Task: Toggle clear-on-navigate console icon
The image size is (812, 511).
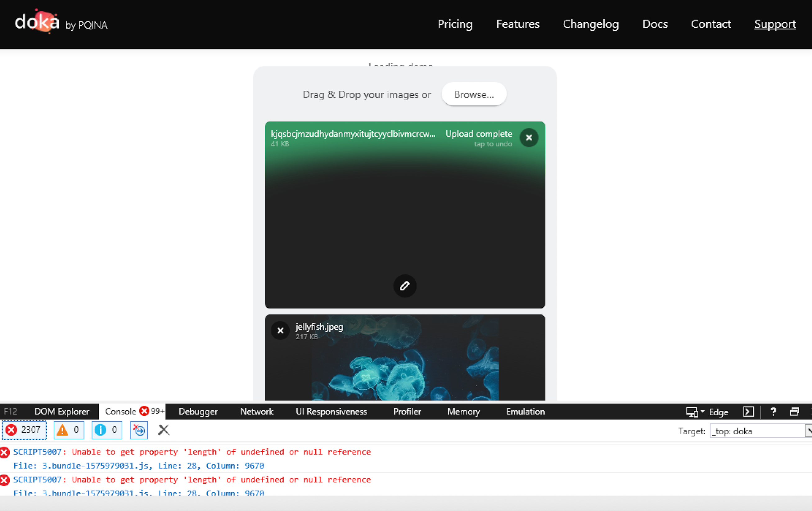Action: (139, 430)
